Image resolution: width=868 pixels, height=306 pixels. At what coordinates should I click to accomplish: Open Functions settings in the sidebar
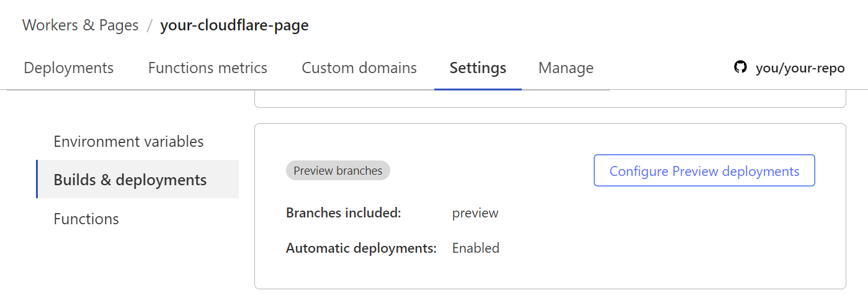point(86,219)
